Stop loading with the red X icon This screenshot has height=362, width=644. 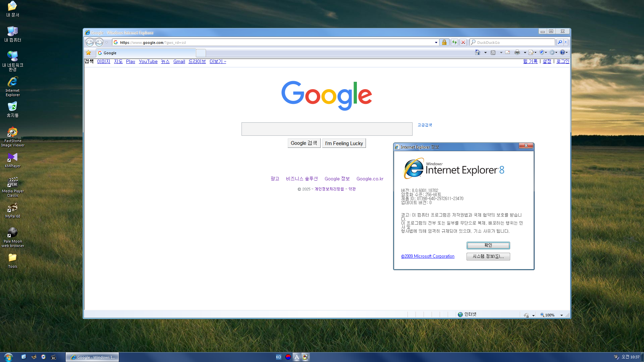pyautogui.click(x=463, y=42)
